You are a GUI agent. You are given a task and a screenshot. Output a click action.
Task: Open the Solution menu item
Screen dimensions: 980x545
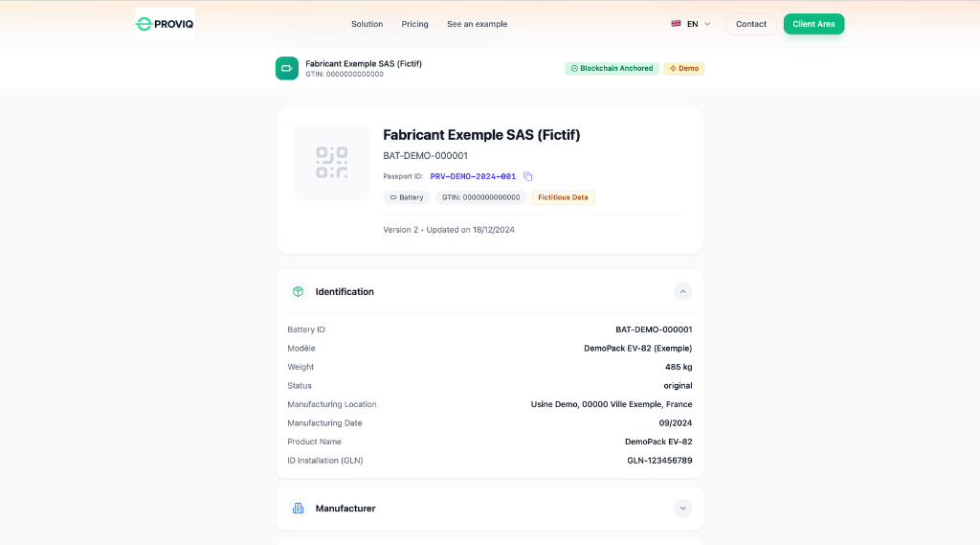(367, 24)
